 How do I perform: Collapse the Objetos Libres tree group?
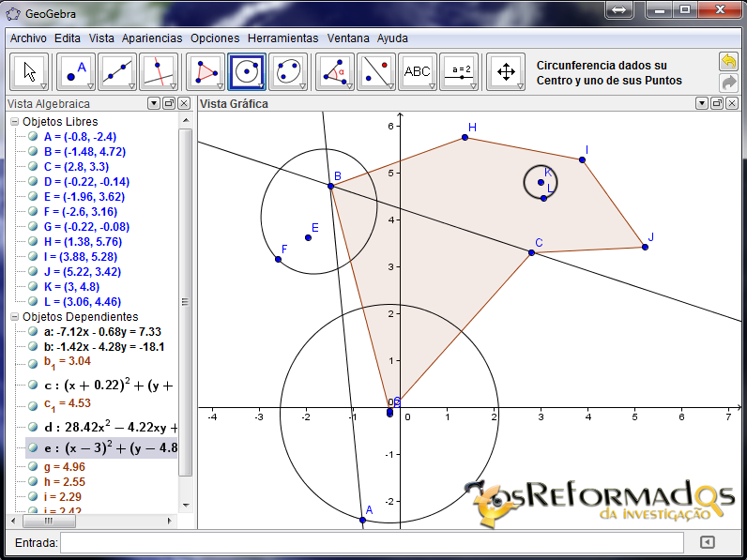(14, 122)
